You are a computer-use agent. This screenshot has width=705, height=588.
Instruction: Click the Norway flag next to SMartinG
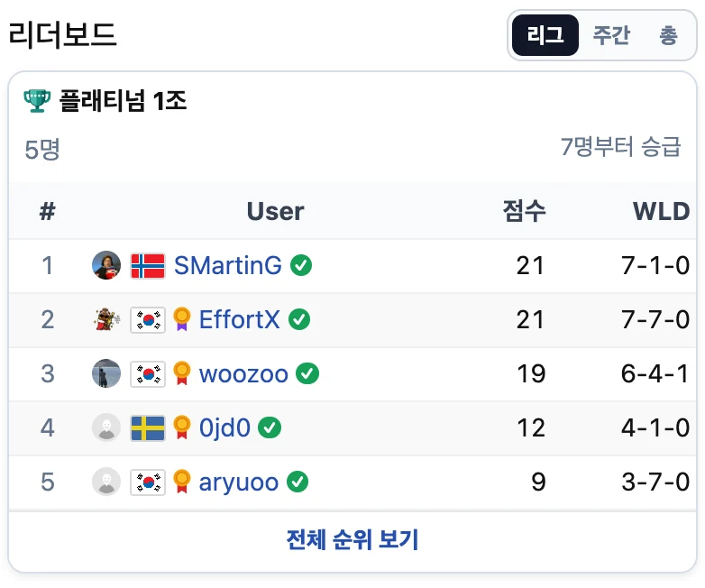(x=148, y=265)
